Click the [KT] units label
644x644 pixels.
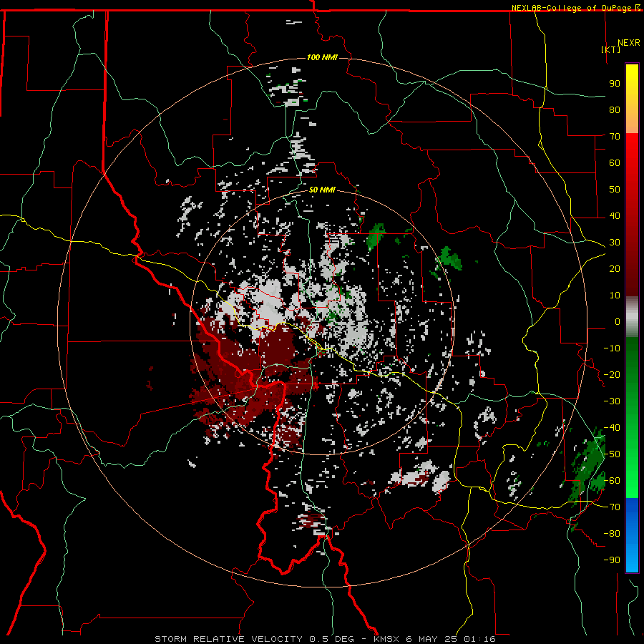point(611,49)
